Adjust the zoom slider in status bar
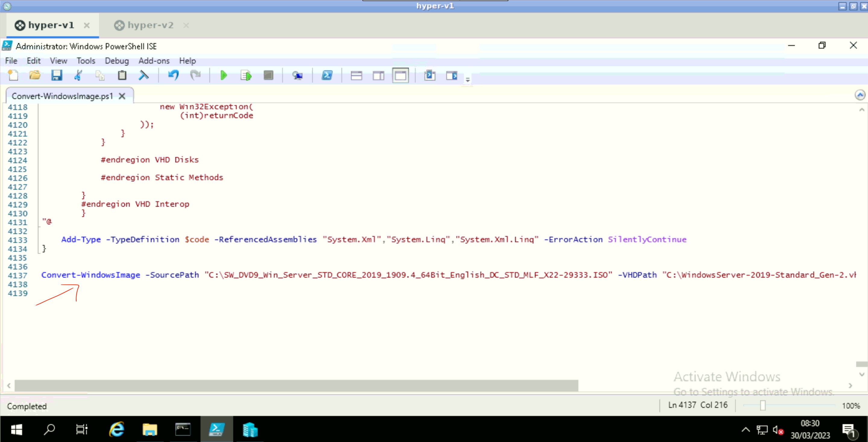The height and width of the screenshot is (442, 868). click(x=763, y=405)
